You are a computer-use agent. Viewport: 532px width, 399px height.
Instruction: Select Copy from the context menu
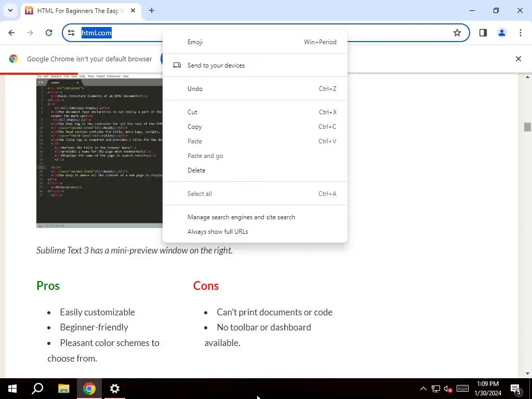pyautogui.click(x=255, y=127)
